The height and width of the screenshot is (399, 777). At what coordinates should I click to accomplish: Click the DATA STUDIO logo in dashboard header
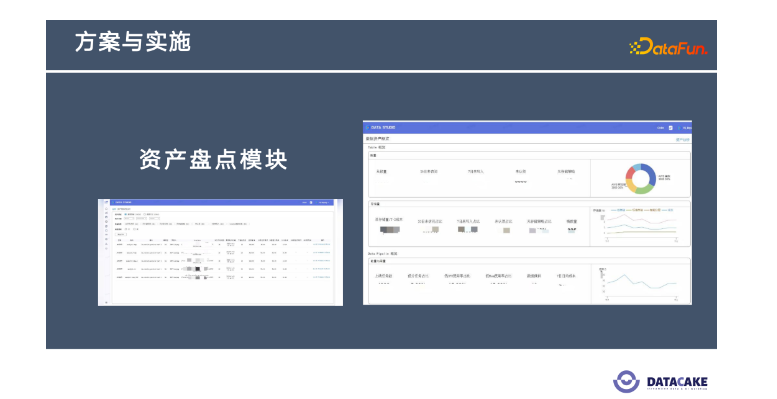(x=381, y=127)
